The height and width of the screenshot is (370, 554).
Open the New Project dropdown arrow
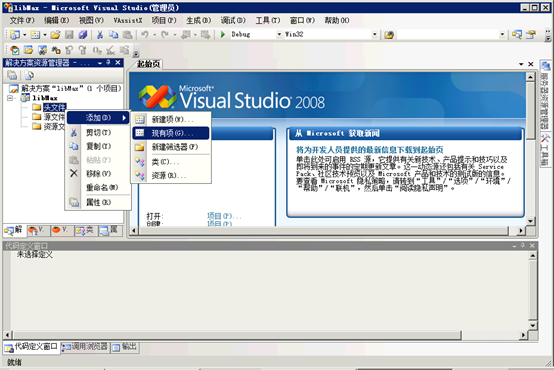24,35
